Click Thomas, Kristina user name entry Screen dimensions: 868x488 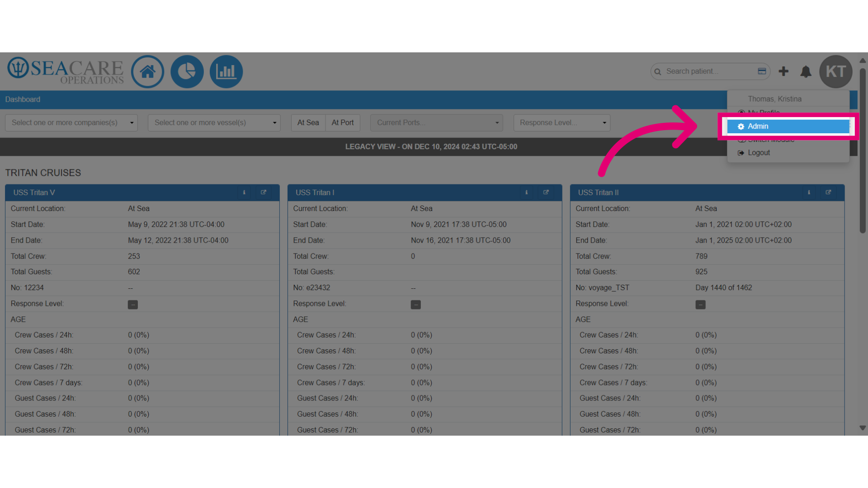pyautogui.click(x=774, y=99)
